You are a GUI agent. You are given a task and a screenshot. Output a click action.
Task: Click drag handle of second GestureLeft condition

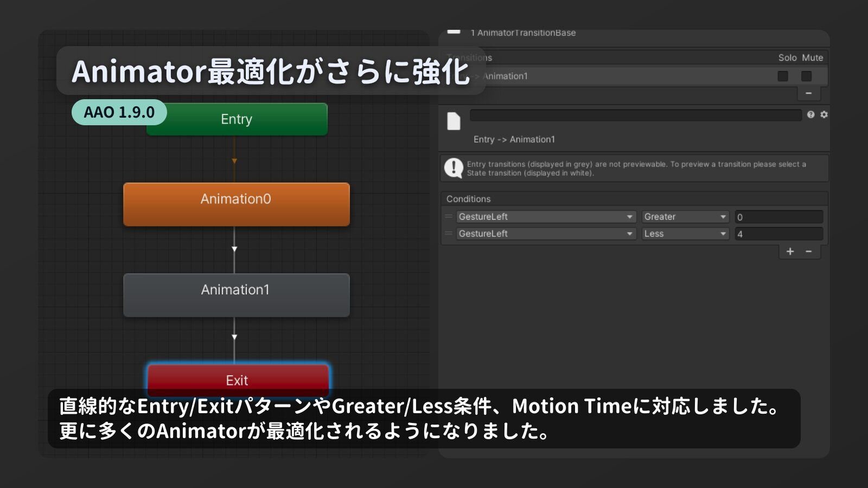[x=449, y=234]
